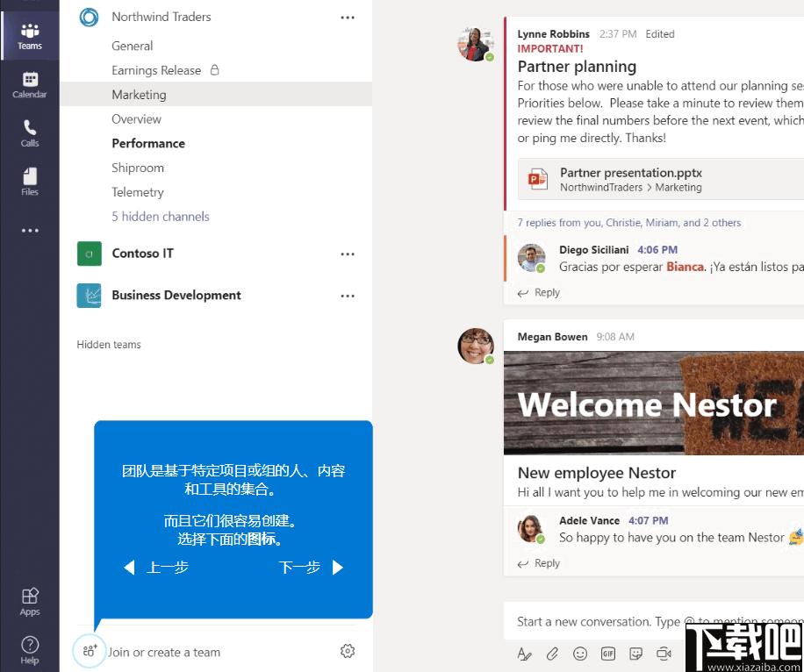The height and width of the screenshot is (672, 804).
Task: Open the GIF picker
Action: pos(608,654)
